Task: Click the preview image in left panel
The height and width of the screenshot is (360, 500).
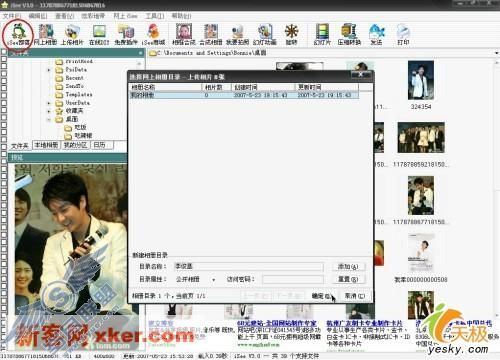Action: click(x=71, y=238)
